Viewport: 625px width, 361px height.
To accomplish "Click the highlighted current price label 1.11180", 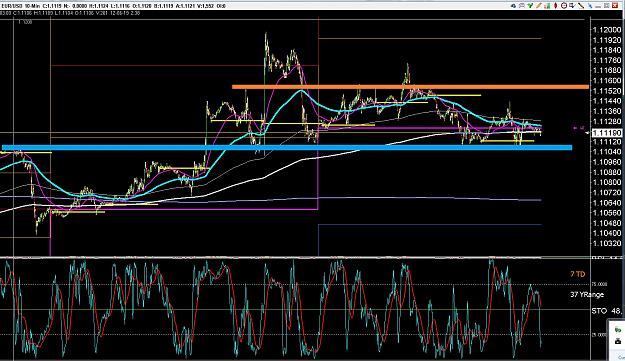I will 607,133.
